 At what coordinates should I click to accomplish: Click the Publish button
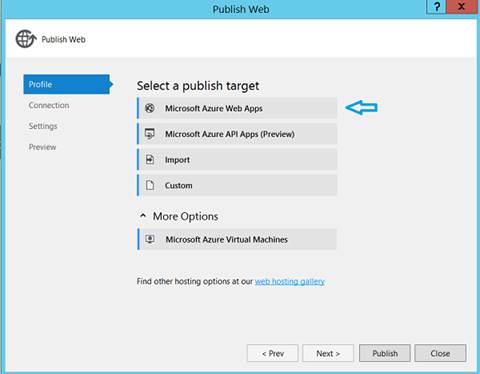[385, 353]
